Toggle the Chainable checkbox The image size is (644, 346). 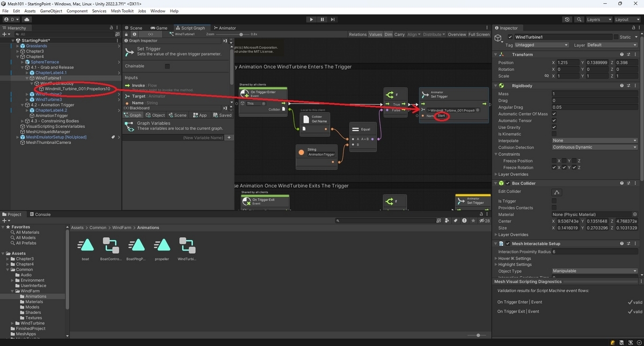point(167,66)
